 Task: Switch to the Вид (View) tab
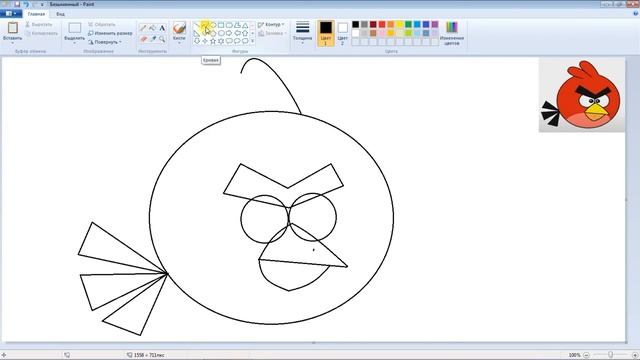tap(60, 14)
